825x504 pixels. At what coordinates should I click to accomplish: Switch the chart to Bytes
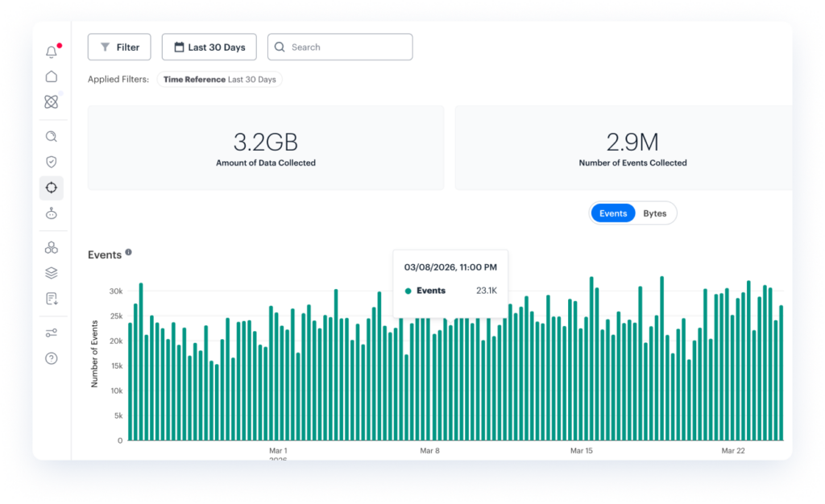click(x=654, y=213)
